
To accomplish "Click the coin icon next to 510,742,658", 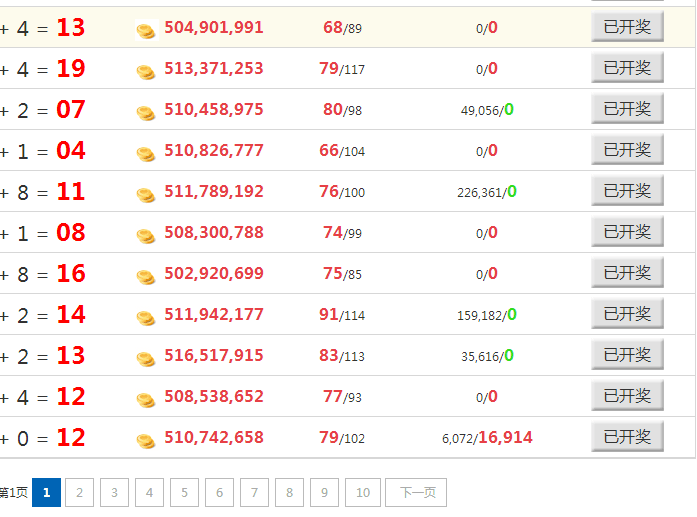I will coord(146,440).
